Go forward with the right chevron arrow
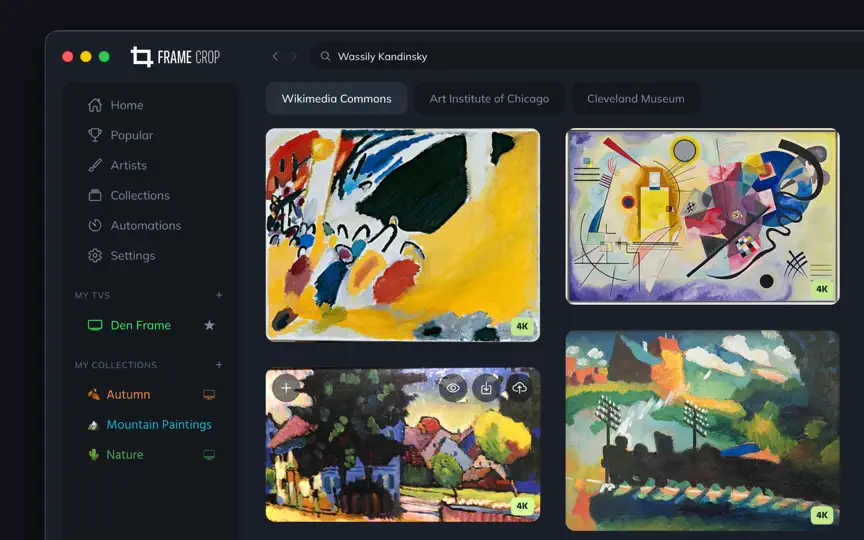The image size is (864, 540). pyautogui.click(x=294, y=56)
